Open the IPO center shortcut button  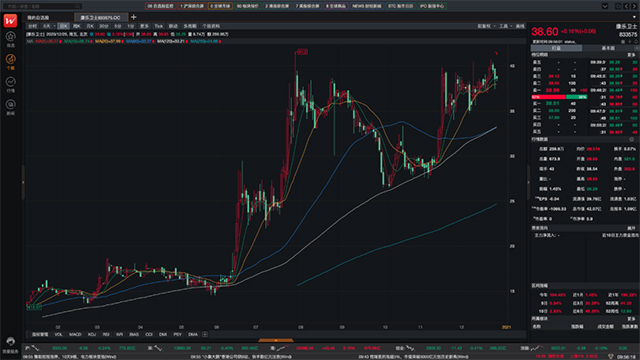(x=432, y=6)
